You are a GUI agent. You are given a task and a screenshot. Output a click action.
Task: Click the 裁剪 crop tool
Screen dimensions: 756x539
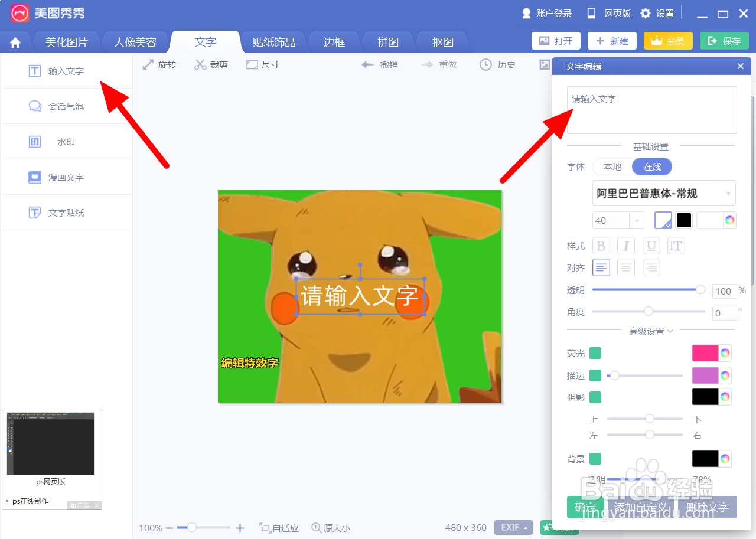[x=211, y=65]
